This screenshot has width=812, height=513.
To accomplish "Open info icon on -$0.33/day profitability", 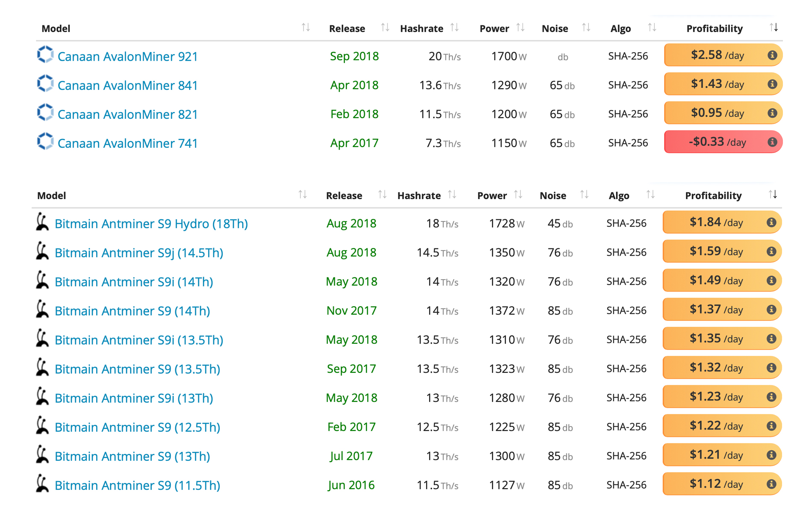I will 772,142.
